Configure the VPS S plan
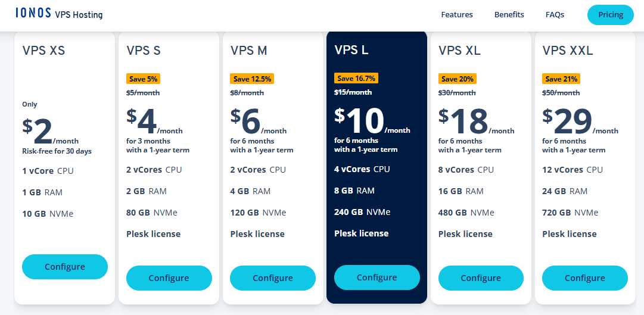This screenshot has height=315, width=644. tap(169, 278)
